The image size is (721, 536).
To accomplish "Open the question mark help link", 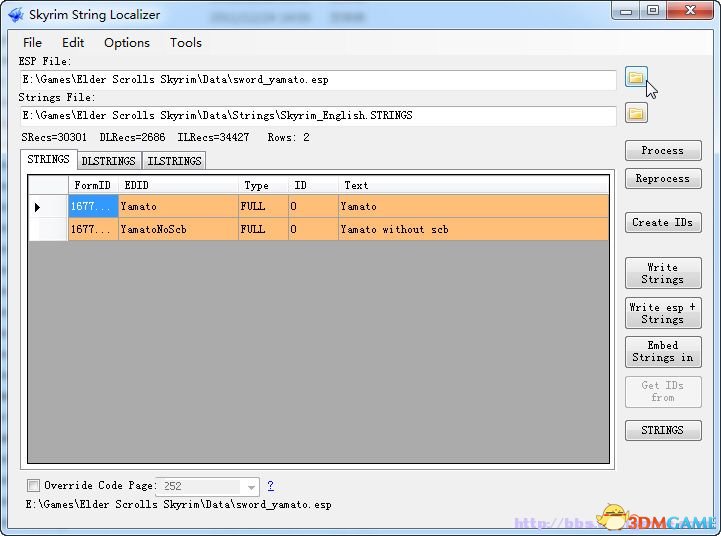I will click(x=270, y=485).
